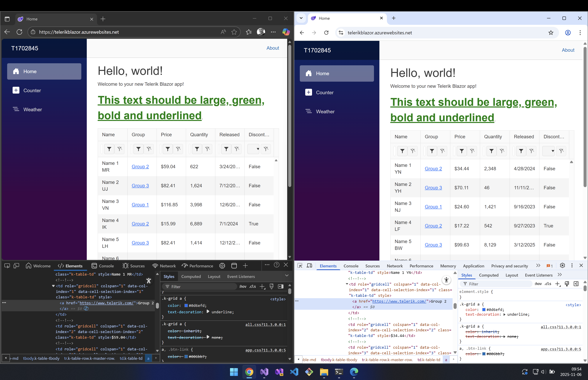Screen dimensions: 588x380
Task: Click the Name column filter icon in Edge grid
Action: 109,149
